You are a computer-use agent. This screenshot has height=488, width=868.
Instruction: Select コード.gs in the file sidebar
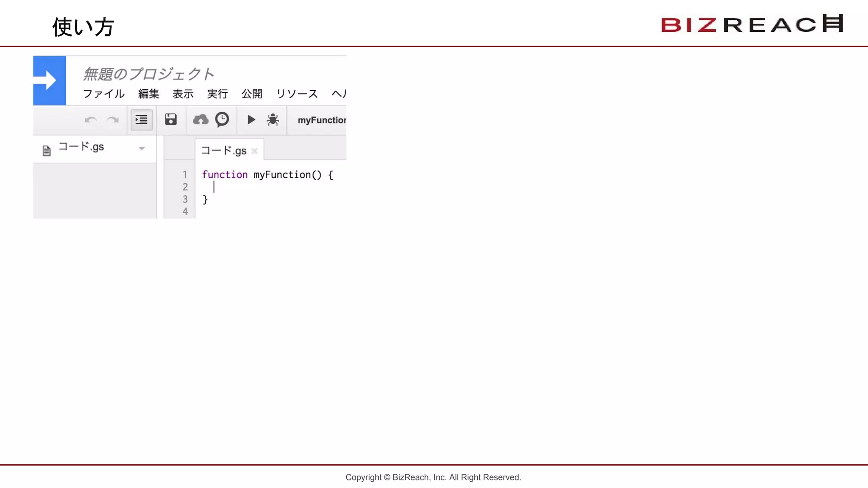81,147
